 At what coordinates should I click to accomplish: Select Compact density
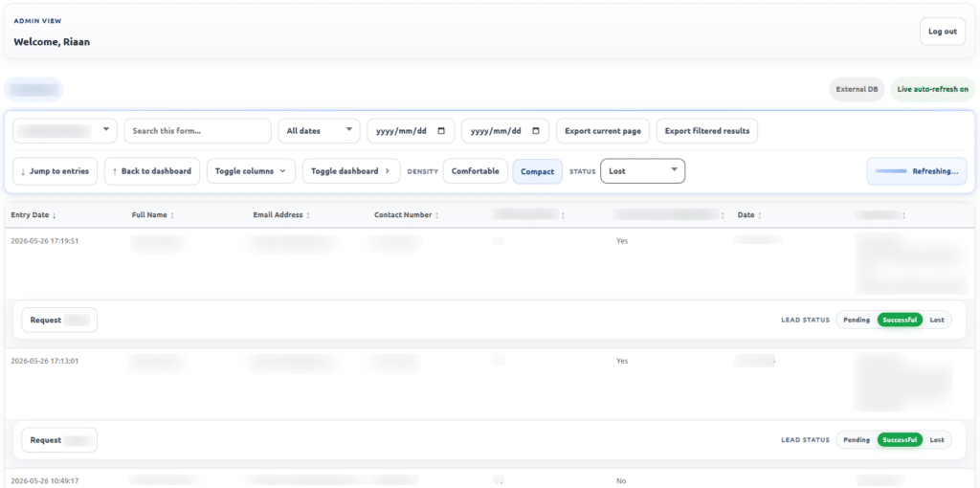tap(538, 172)
